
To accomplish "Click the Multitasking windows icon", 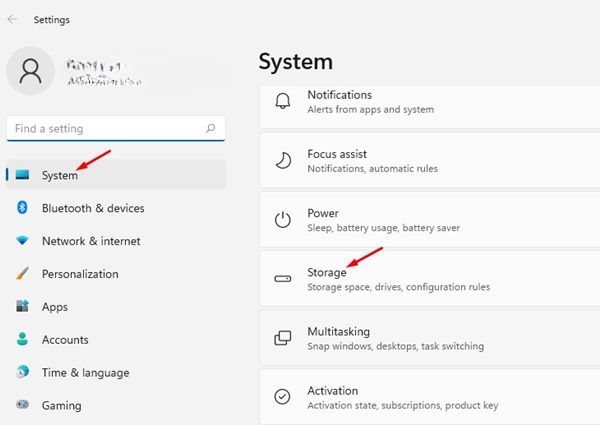I will click(283, 338).
